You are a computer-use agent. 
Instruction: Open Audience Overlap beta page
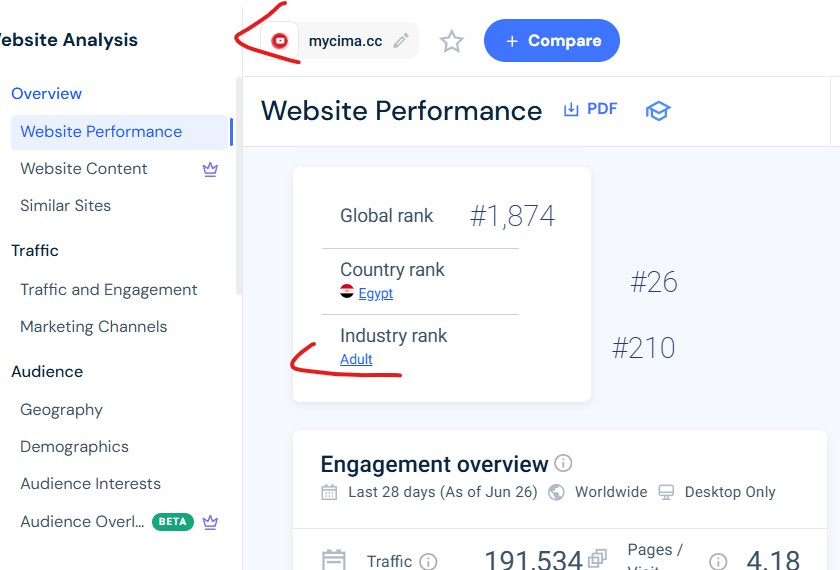click(x=82, y=521)
